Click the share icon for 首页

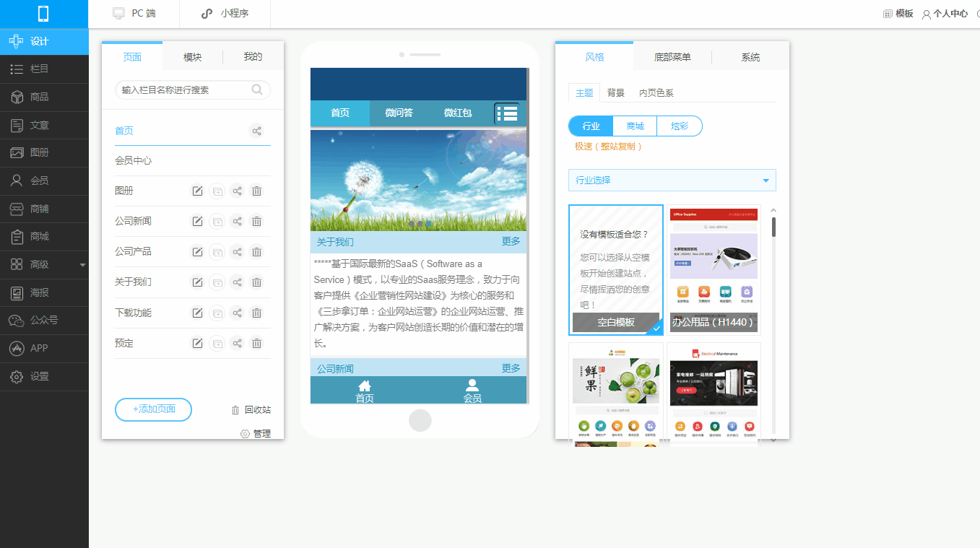tap(256, 131)
